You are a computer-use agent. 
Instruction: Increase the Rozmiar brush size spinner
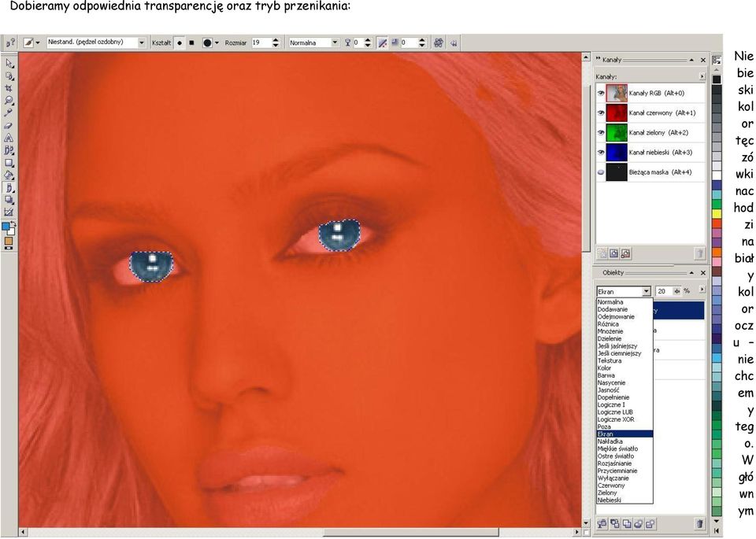(276, 40)
